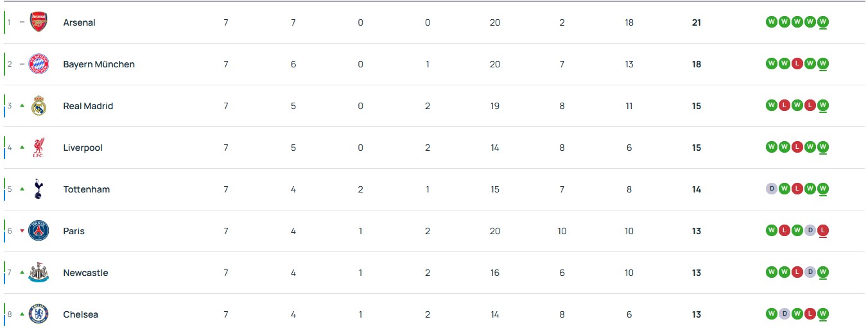Click Bayern München's red loss form badge
Viewport: 868px width, 333px height.
[797, 64]
